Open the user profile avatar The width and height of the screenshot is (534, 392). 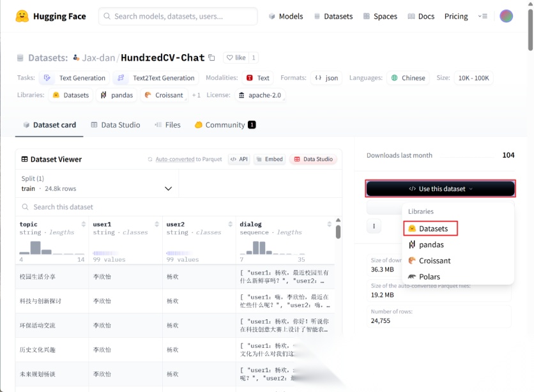point(506,16)
